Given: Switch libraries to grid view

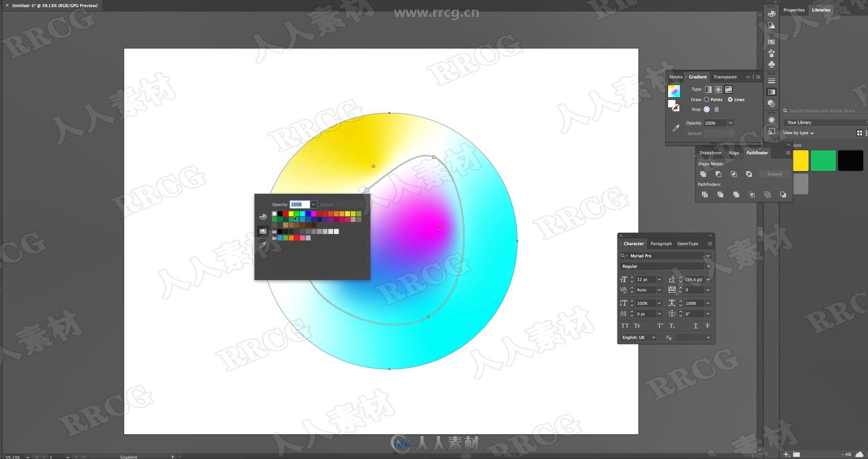Looking at the screenshot, I should 859,133.
